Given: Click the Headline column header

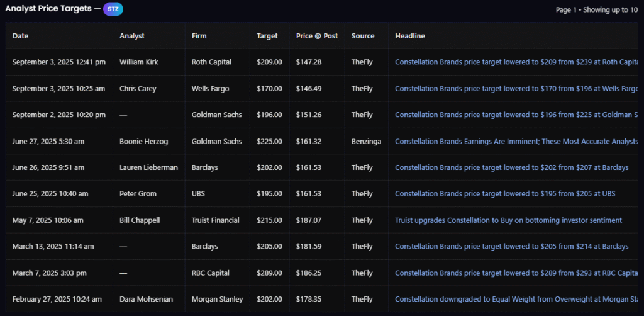Looking at the screenshot, I should coord(410,36).
